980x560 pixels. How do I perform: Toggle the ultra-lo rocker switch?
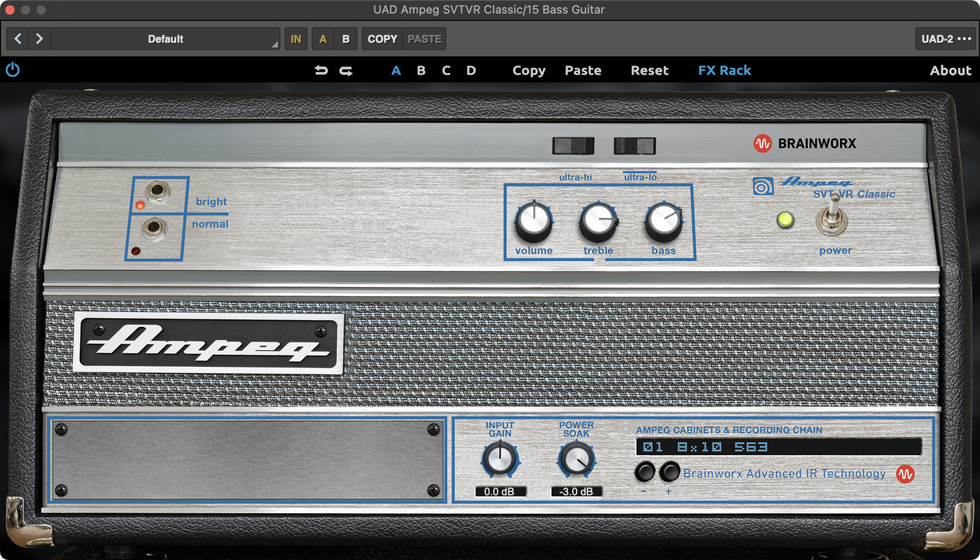point(635,146)
